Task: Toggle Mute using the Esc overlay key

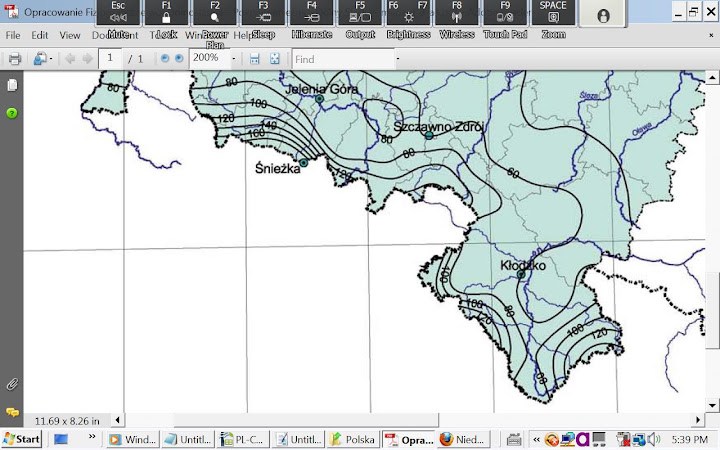Action: [x=118, y=13]
